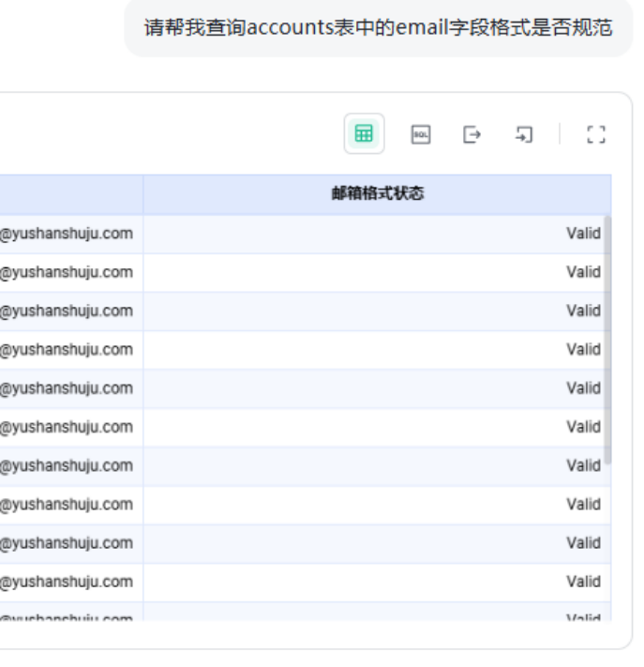Screen dimensions: 644x667
Task: Click the import icon beside export
Action: click(x=523, y=134)
